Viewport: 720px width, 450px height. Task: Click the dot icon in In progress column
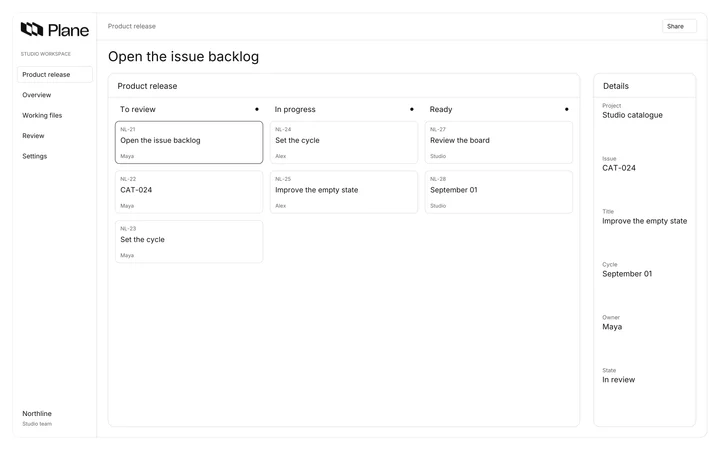pos(411,109)
